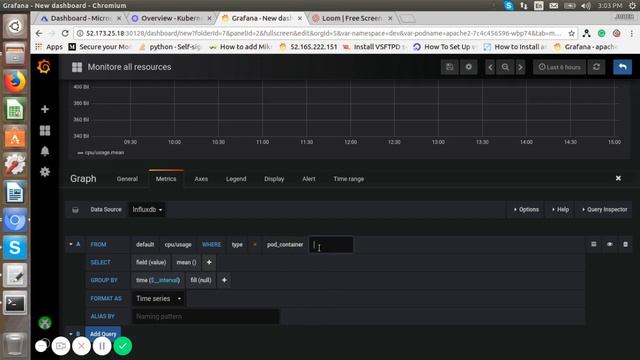Change the default retention policy segment

pos(145,244)
